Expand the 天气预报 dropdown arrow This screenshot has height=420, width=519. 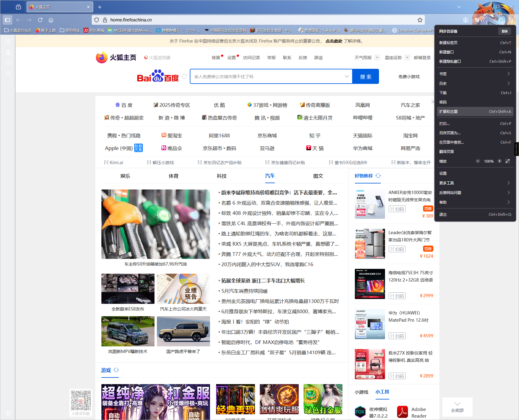tap(377, 57)
